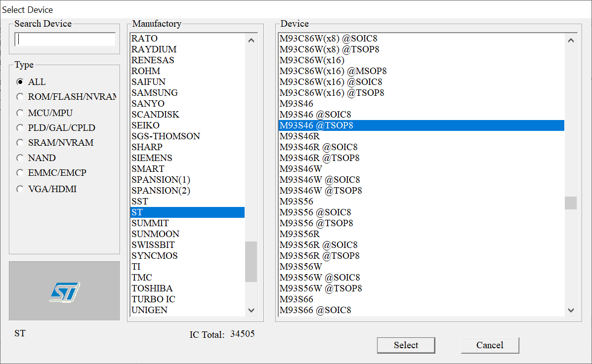Pick M93C86W(x16) @MSOP8 from Device list
The width and height of the screenshot is (592, 364).
coord(333,71)
